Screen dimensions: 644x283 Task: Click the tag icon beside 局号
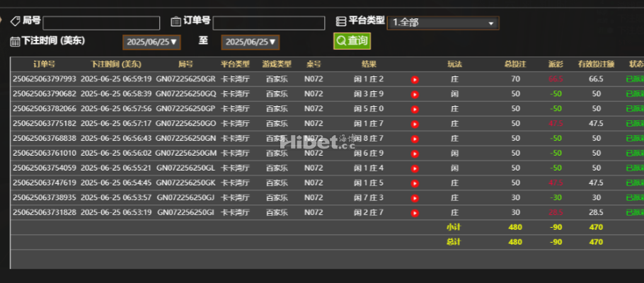click(x=15, y=21)
